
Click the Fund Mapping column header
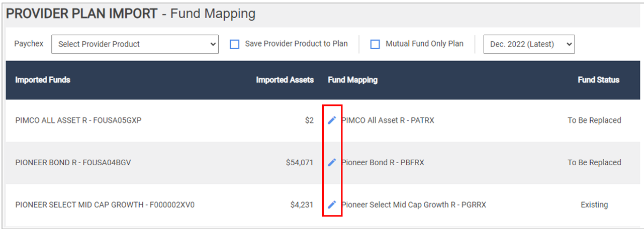tap(352, 80)
